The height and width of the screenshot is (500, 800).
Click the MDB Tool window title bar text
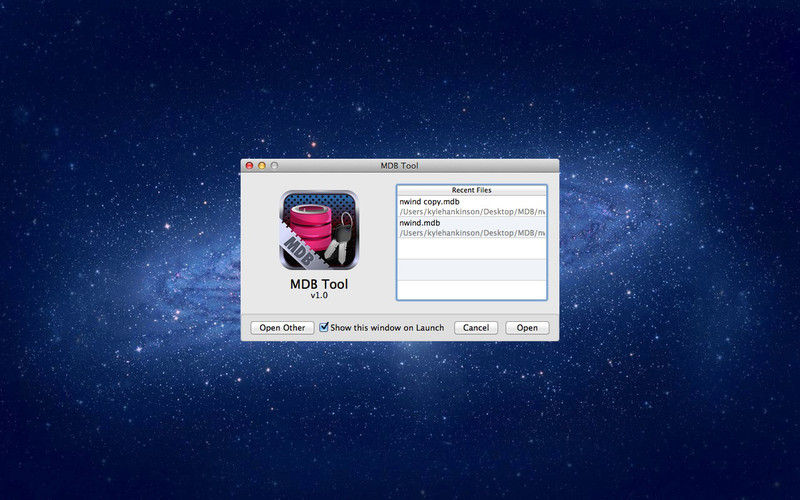399,165
